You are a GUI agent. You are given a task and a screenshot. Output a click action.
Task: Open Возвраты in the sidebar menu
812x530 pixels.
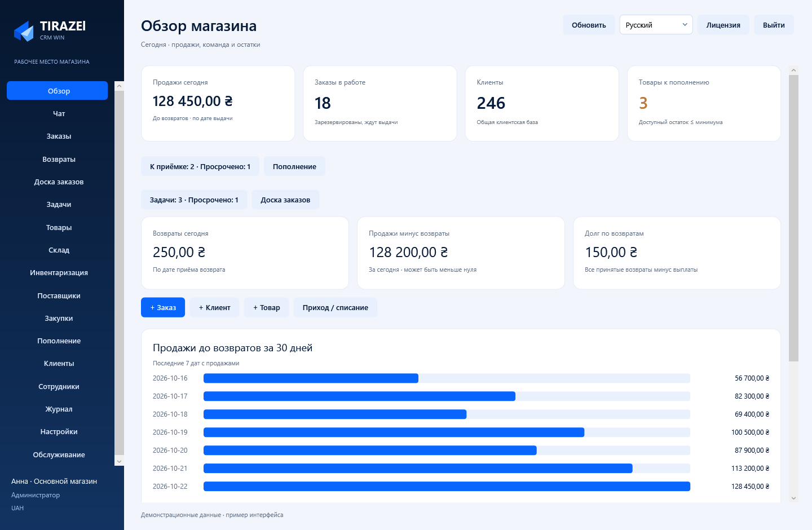(x=58, y=159)
